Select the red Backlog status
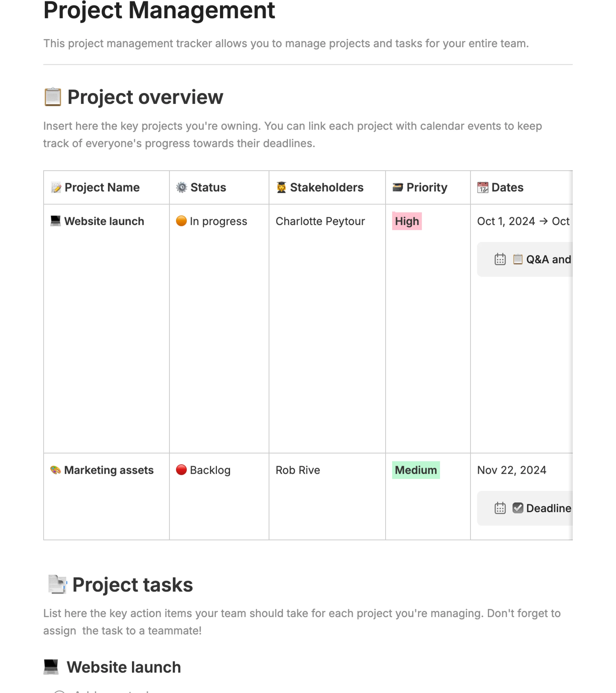The image size is (616, 693). [x=203, y=470]
